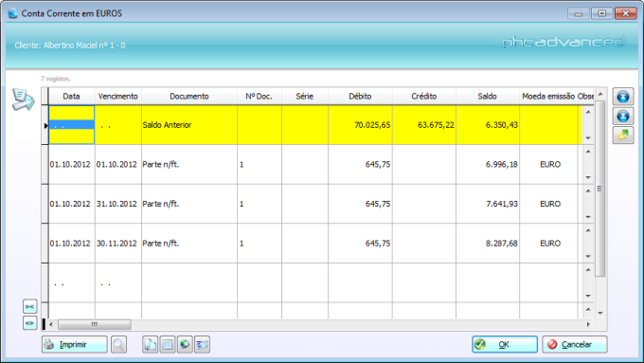The height and width of the screenshot is (363, 644).
Task: Open the grid table icon button
Action: click(x=168, y=344)
